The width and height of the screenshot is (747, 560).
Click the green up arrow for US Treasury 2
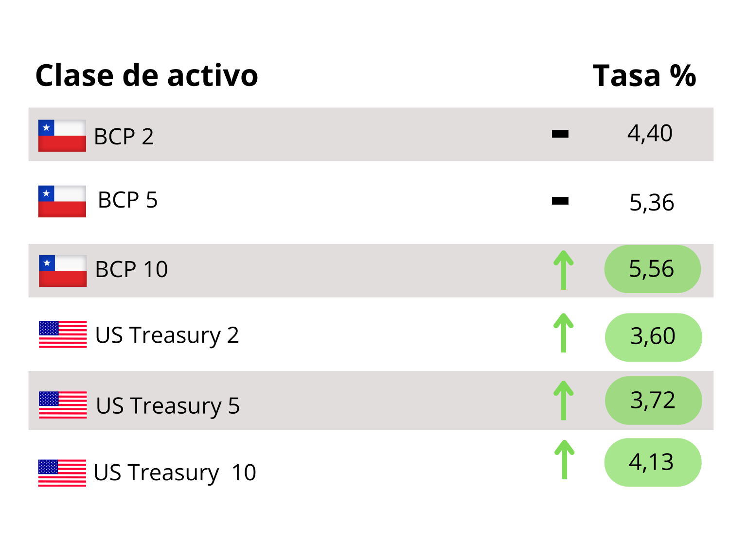pos(564,333)
